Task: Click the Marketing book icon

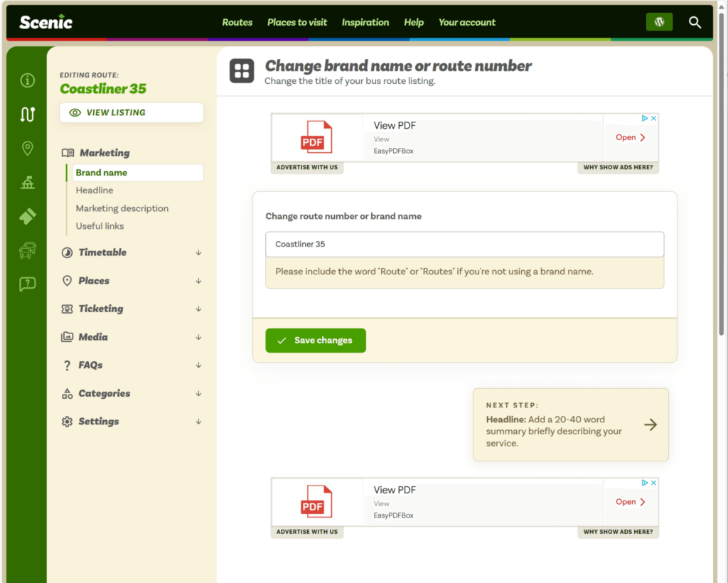Action: click(68, 153)
